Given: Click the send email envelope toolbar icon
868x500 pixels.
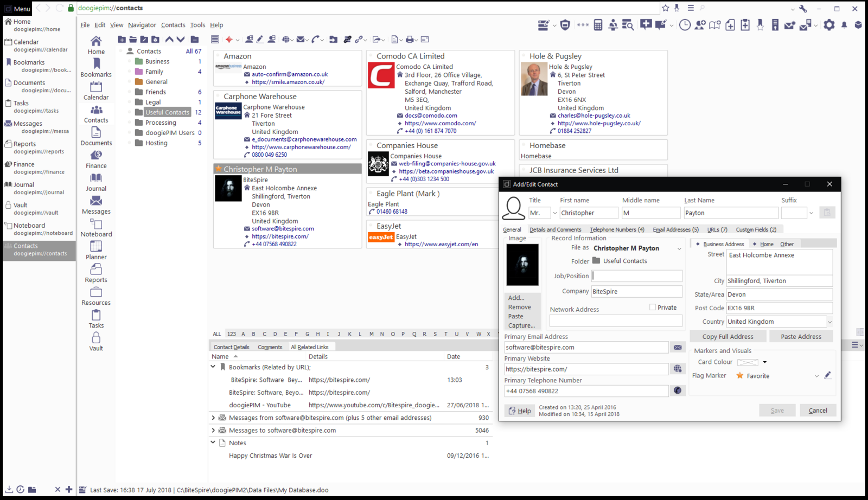Looking at the screenshot, I should 300,39.
